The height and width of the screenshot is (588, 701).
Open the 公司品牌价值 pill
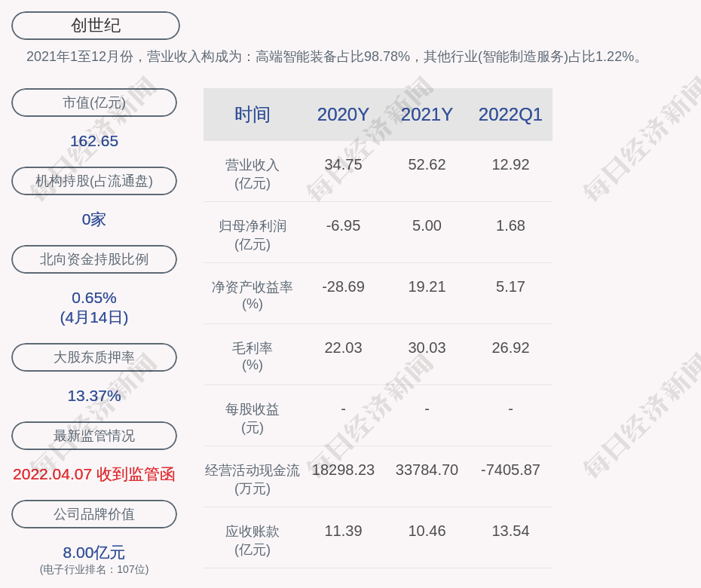tap(94, 514)
